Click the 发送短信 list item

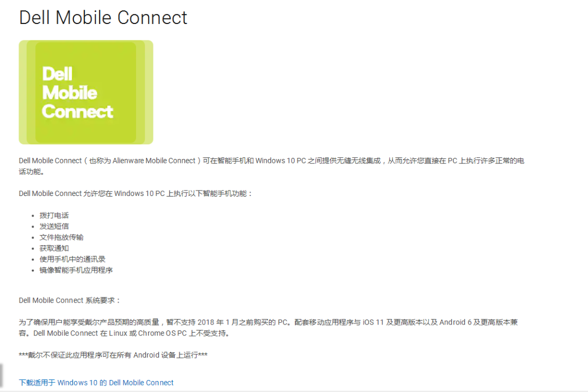[x=54, y=226]
